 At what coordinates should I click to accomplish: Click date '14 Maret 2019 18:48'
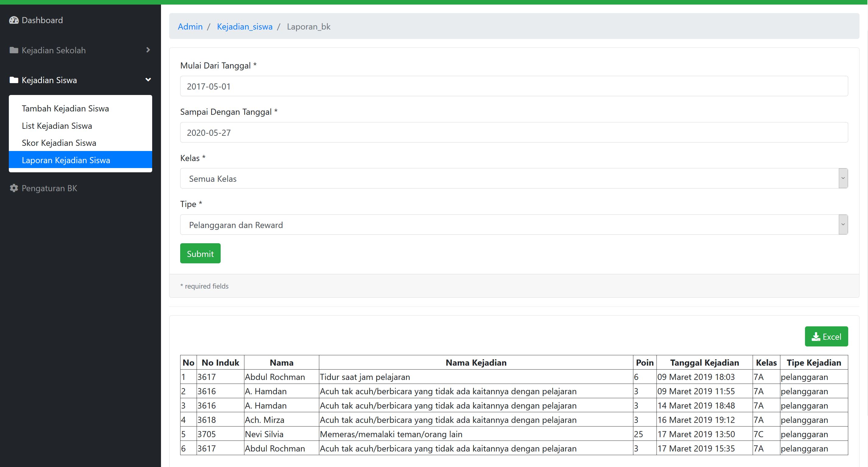coord(696,405)
